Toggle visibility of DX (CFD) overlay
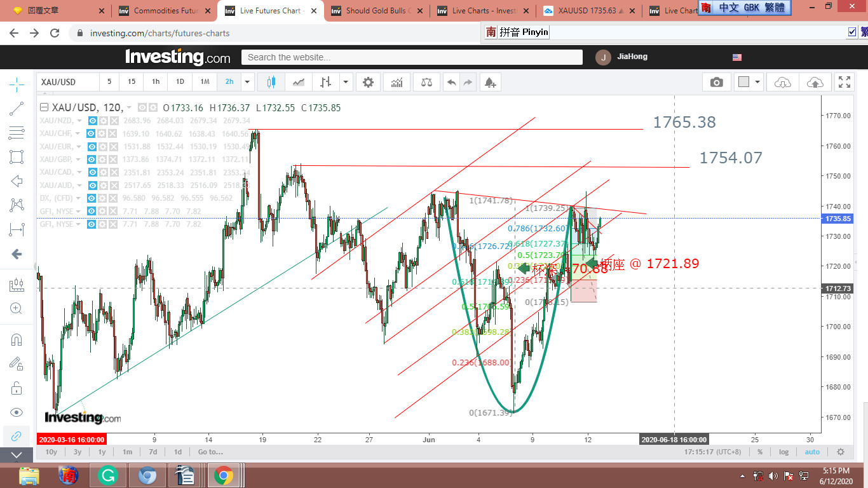868x488 pixels. 93,198
